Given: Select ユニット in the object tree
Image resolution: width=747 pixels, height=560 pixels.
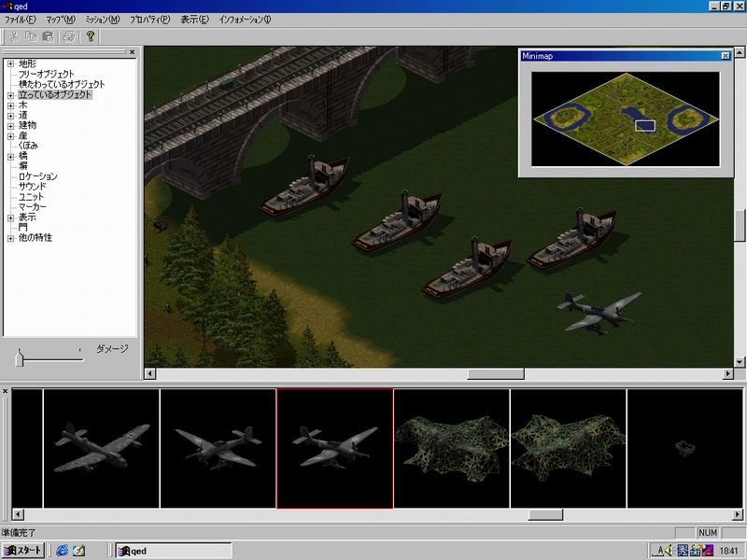Looking at the screenshot, I should [x=32, y=197].
